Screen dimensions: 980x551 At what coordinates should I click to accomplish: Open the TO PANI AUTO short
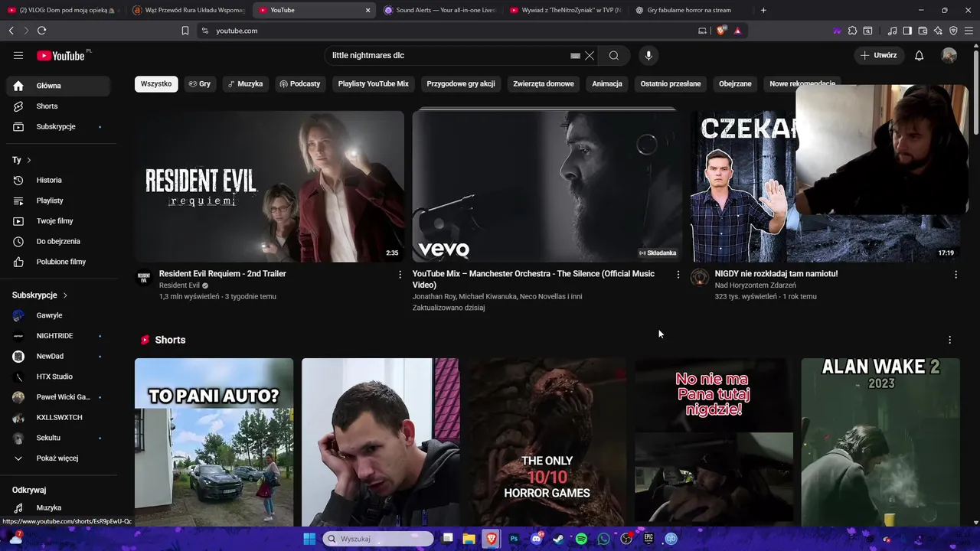click(x=214, y=442)
